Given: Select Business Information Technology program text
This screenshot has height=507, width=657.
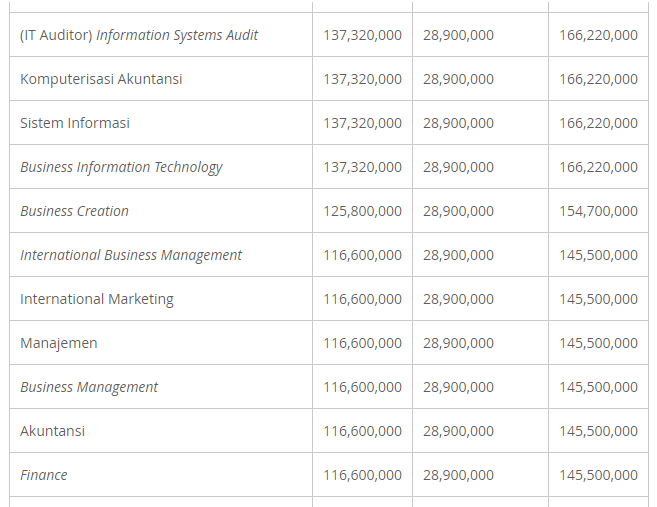Looking at the screenshot, I should (x=121, y=167).
